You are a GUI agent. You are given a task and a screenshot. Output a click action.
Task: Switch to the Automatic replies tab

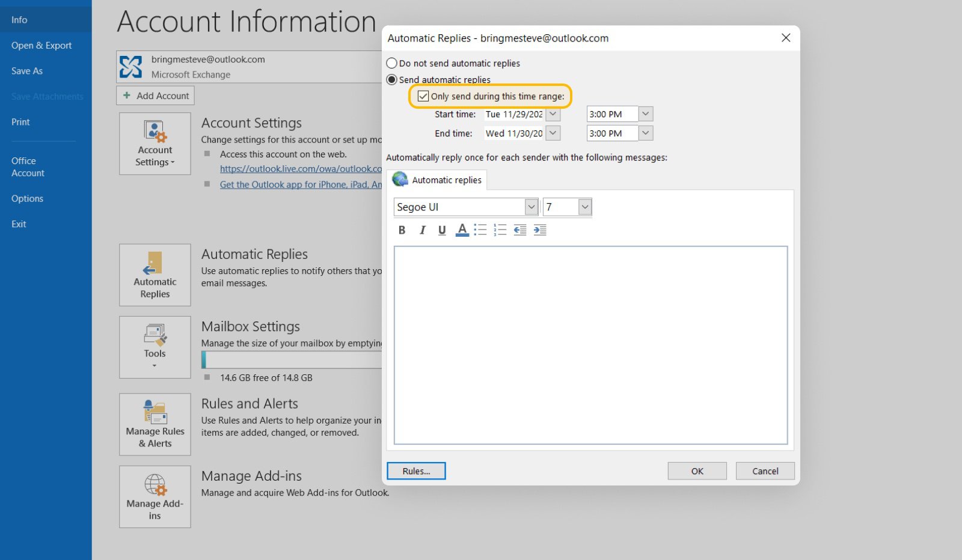coord(446,180)
